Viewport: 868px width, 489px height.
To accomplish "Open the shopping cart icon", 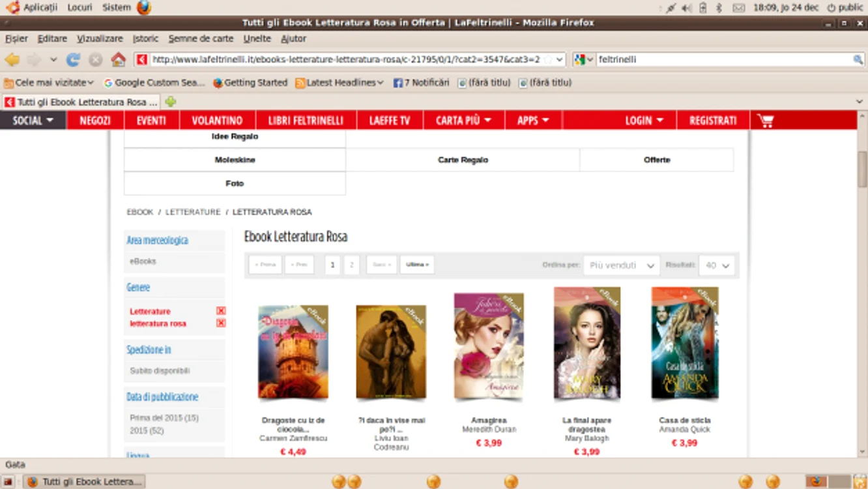I will [765, 121].
